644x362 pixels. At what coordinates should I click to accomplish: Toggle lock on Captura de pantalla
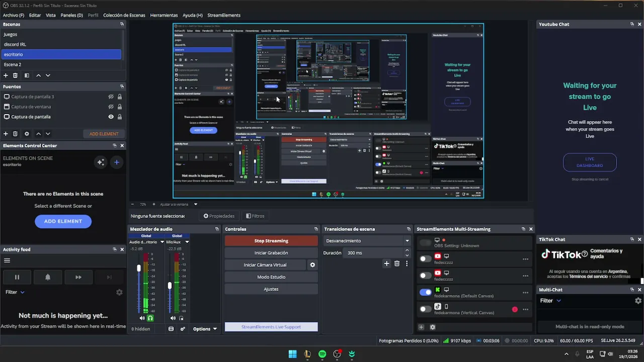(x=119, y=117)
